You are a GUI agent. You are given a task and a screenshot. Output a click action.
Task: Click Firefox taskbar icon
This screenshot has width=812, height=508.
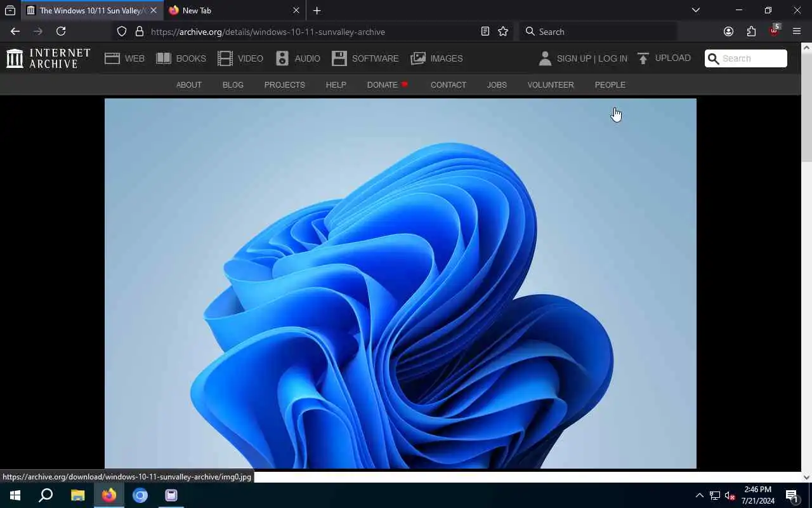click(x=109, y=495)
